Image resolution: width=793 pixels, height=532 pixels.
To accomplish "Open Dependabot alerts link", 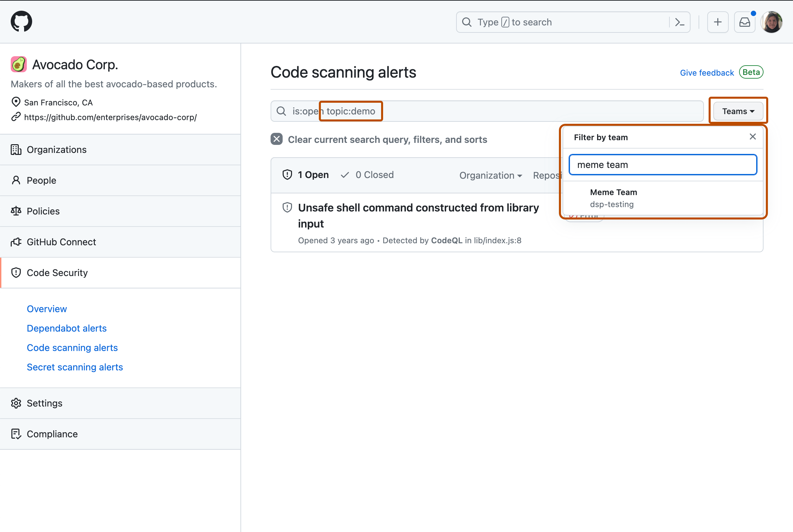I will click(x=67, y=328).
